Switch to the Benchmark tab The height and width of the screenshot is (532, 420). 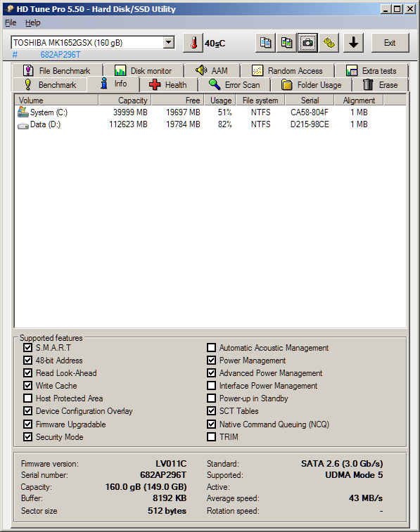(x=50, y=85)
